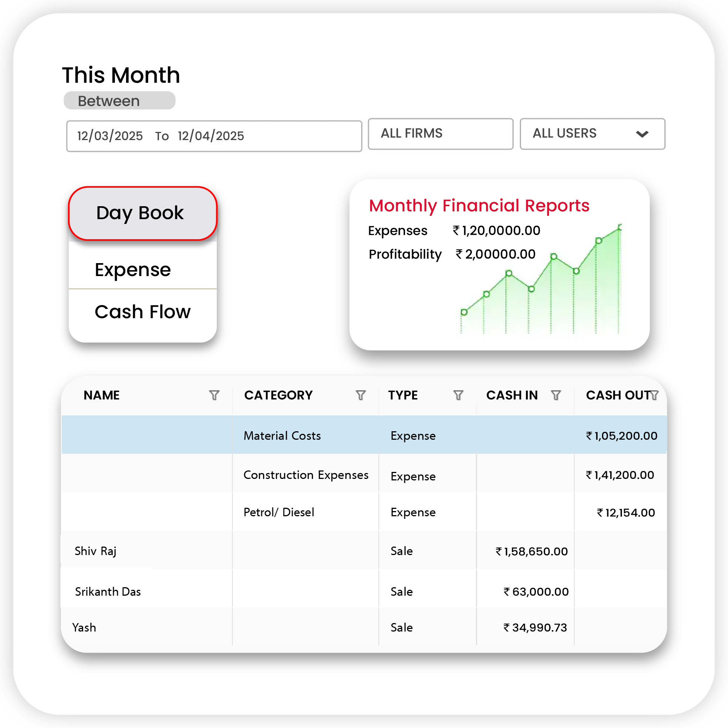Open the ALL FIRMS selector
The width and height of the screenshot is (728, 728).
click(x=440, y=134)
